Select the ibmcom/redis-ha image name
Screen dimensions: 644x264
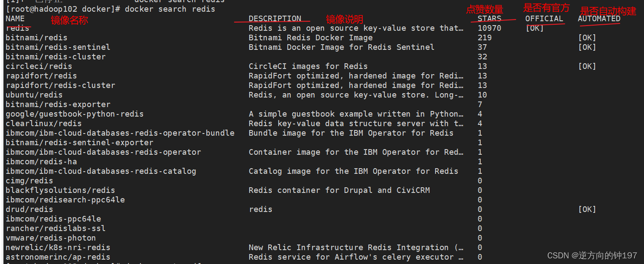pyautogui.click(x=41, y=162)
